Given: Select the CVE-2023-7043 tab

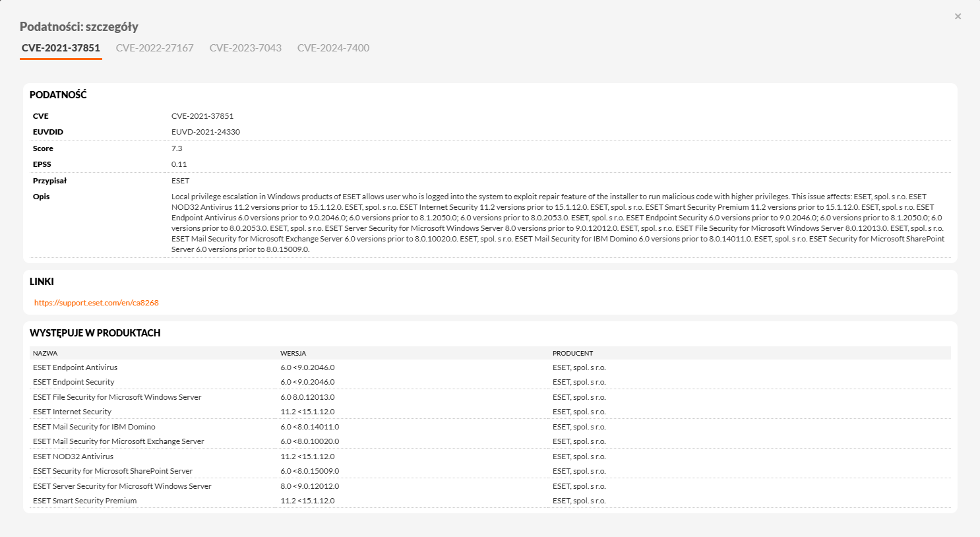Looking at the screenshot, I should tap(245, 48).
